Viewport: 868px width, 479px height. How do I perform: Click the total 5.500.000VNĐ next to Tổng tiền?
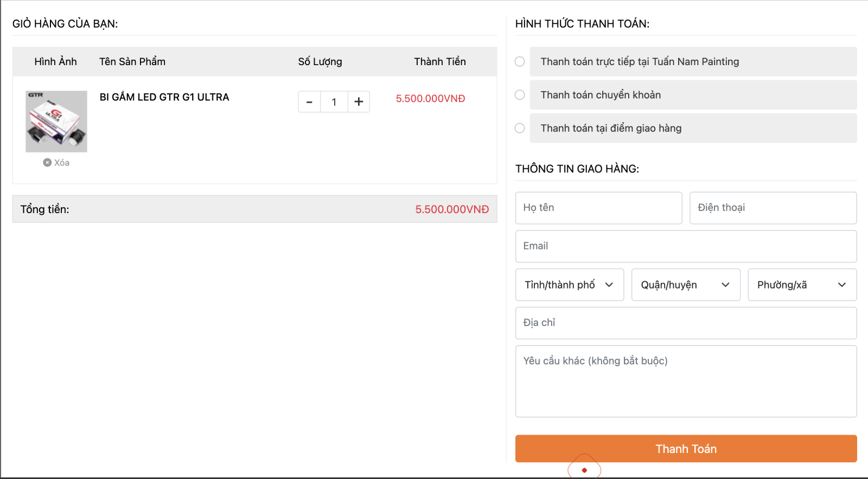pyautogui.click(x=452, y=209)
